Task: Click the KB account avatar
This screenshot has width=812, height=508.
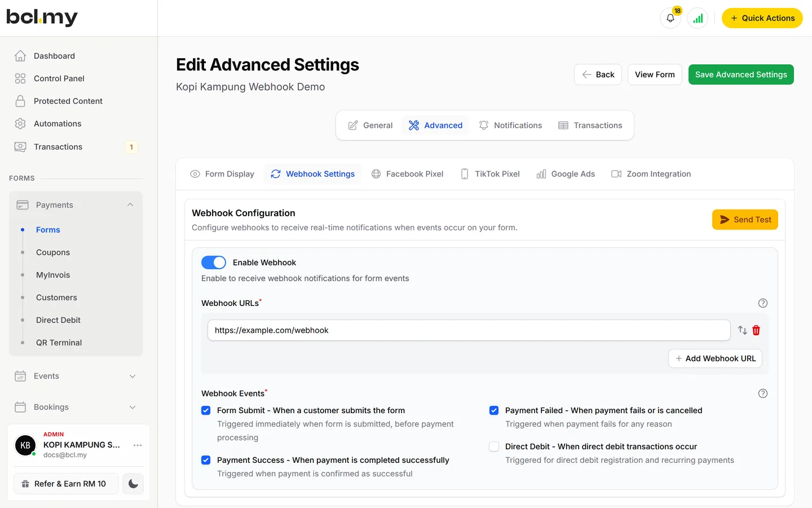Action: pyautogui.click(x=25, y=445)
